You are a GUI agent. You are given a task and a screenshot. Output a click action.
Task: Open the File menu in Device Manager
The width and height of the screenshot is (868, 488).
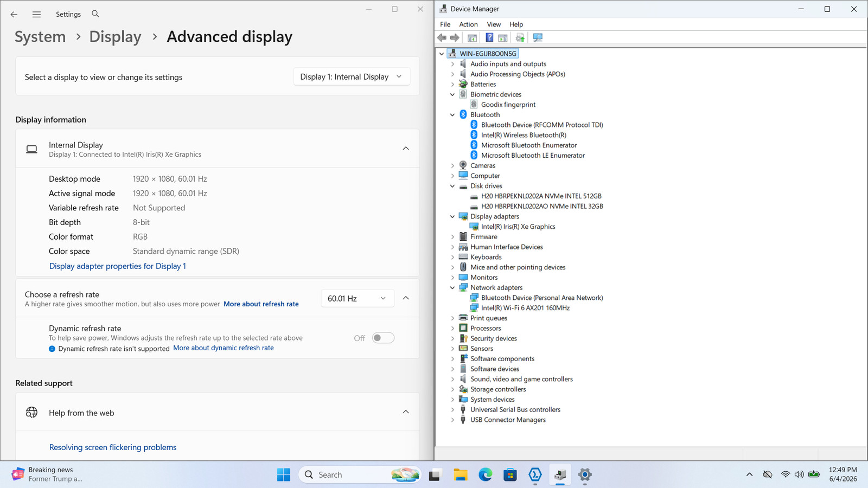point(445,24)
